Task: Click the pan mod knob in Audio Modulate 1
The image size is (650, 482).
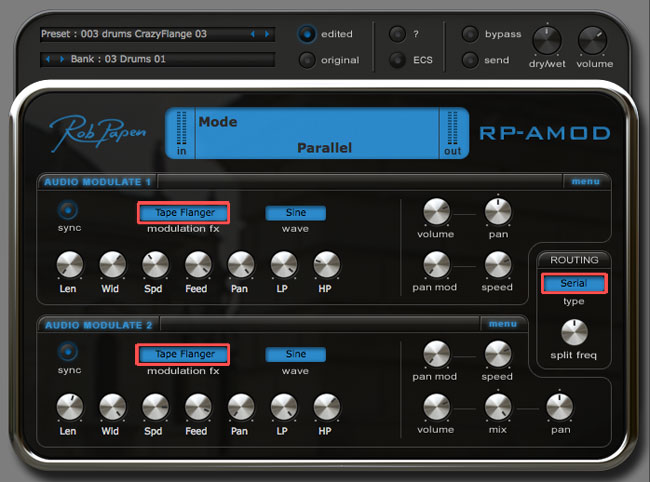Action: [436, 264]
